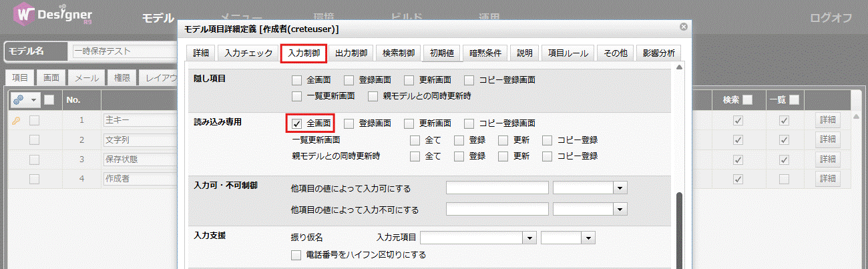Check 全て in 親モデルとの同時更新時 row
Screen dimensions: 868x269
415,156
